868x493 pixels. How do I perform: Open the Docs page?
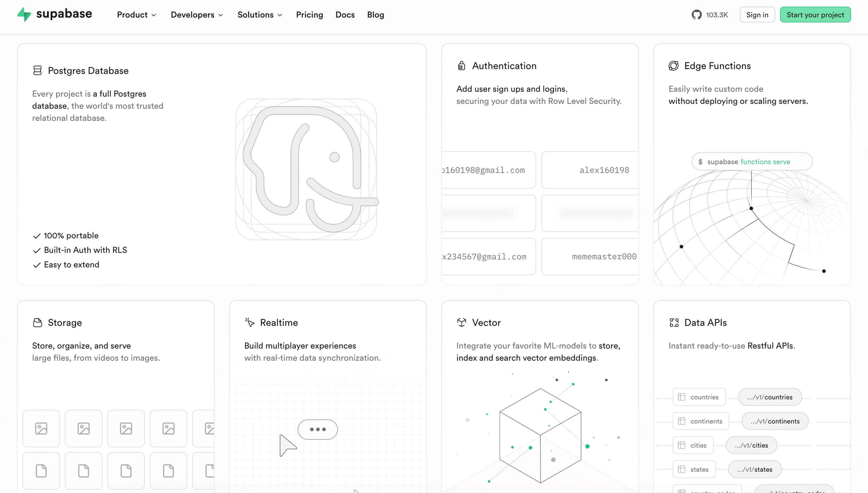345,15
